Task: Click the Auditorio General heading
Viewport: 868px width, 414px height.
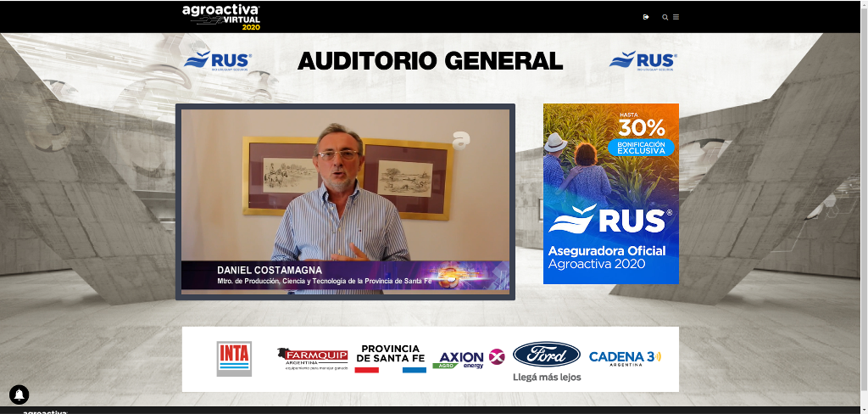Action: [x=430, y=61]
